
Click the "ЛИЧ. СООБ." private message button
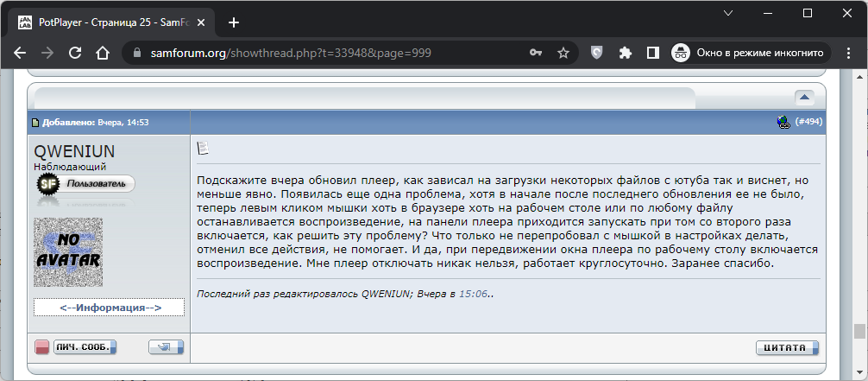point(85,347)
